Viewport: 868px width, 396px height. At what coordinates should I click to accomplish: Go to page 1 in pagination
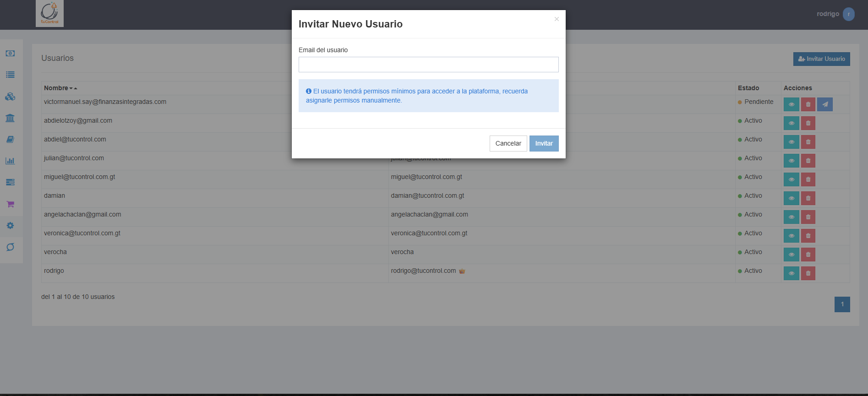[x=842, y=304]
